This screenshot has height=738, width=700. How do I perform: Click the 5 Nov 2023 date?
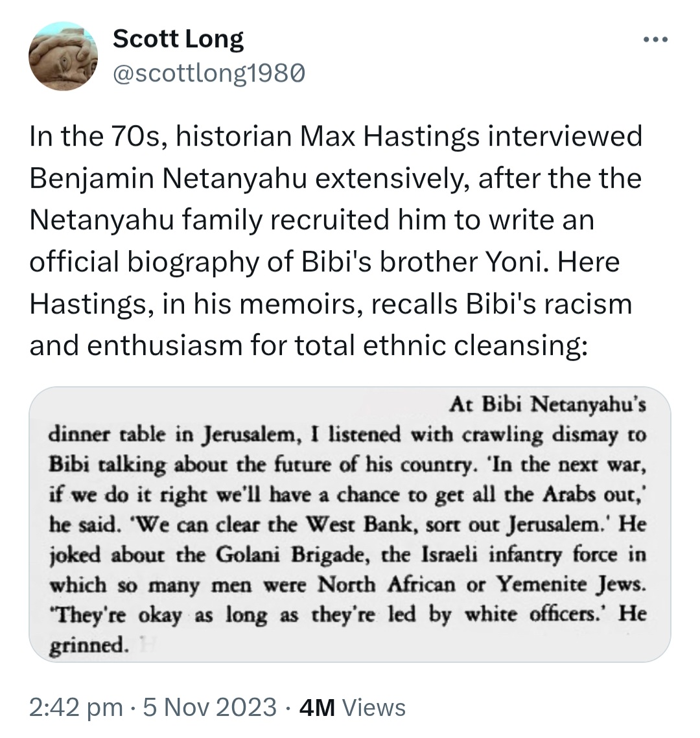pyautogui.click(x=209, y=708)
